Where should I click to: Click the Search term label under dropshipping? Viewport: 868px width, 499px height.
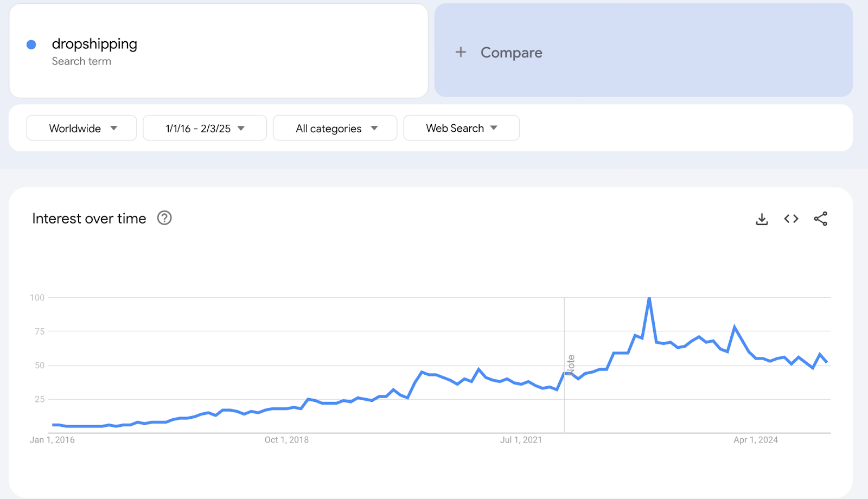click(x=81, y=61)
